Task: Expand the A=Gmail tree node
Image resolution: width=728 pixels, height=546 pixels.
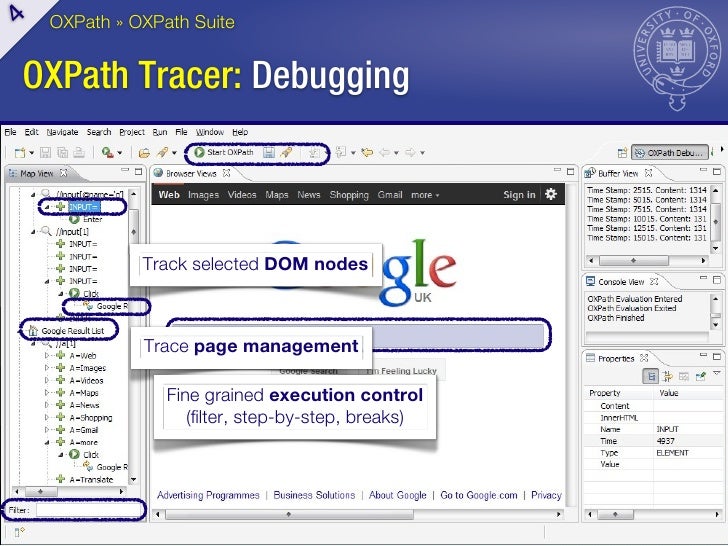Action: 46,429
